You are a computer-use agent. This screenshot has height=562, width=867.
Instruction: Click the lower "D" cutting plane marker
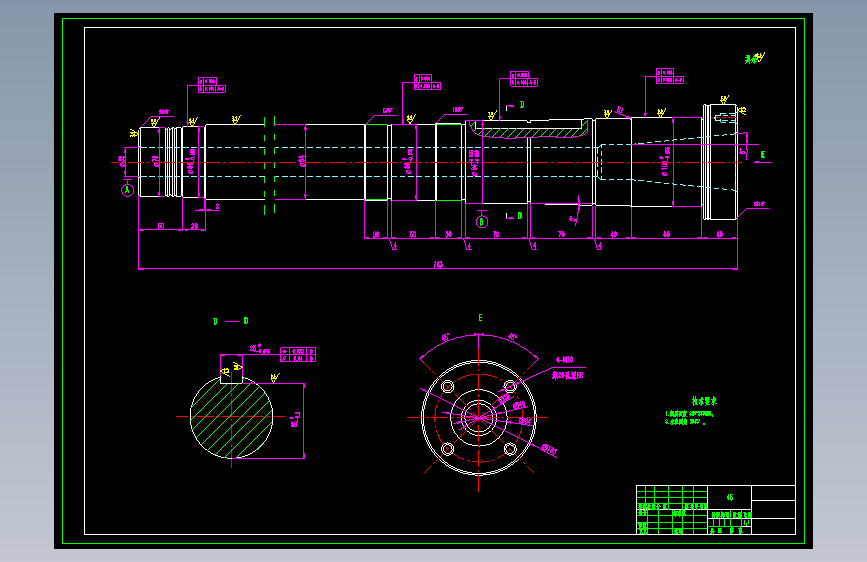(519, 216)
